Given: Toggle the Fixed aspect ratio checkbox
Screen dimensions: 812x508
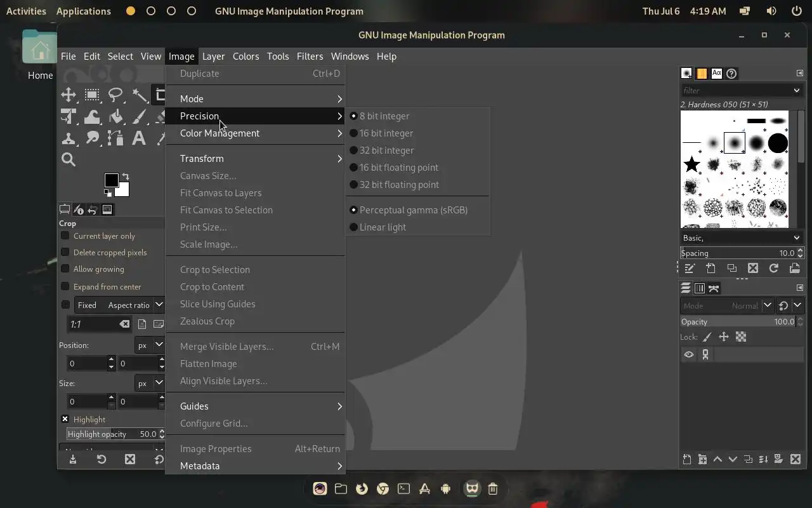Looking at the screenshot, I should (x=65, y=305).
